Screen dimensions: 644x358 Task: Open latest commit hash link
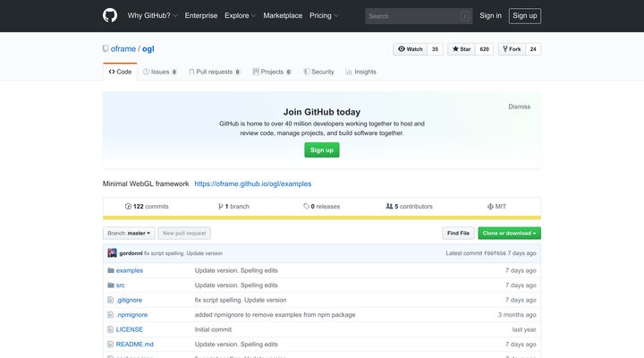tap(495, 253)
